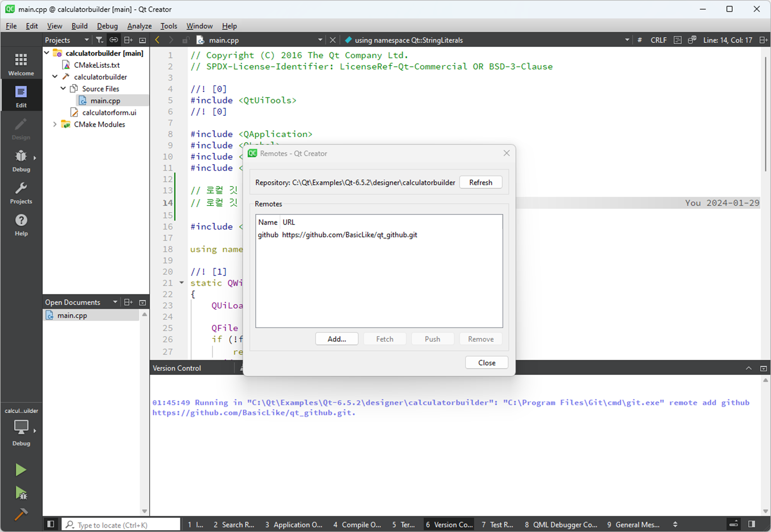Image resolution: width=771 pixels, height=532 pixels.
Task: Select main.cpp in the project tree
Action: 105,101
